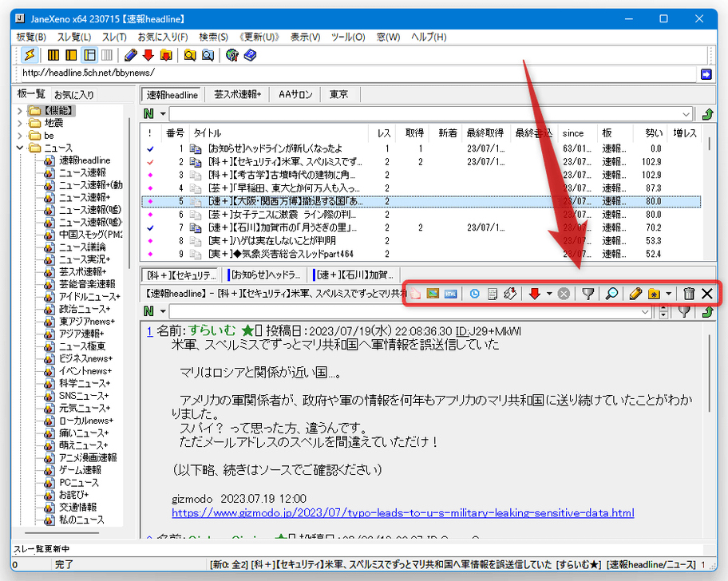The image size is (728, 581).
Task: Click the HTML icon in thread toolbar
Action: (x=450, y=293)
